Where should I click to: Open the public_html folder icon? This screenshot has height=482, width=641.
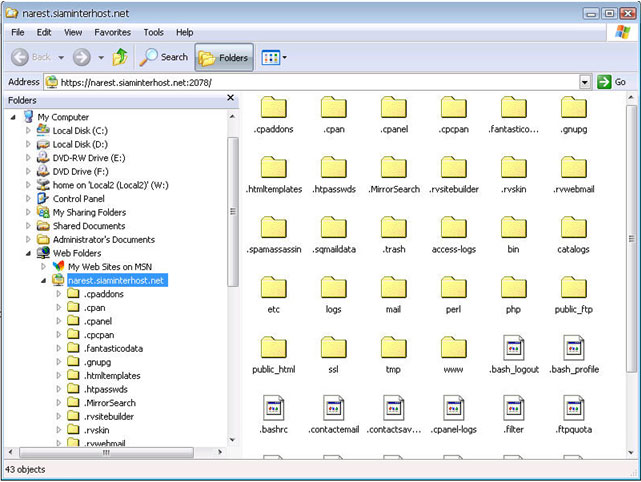273,349
